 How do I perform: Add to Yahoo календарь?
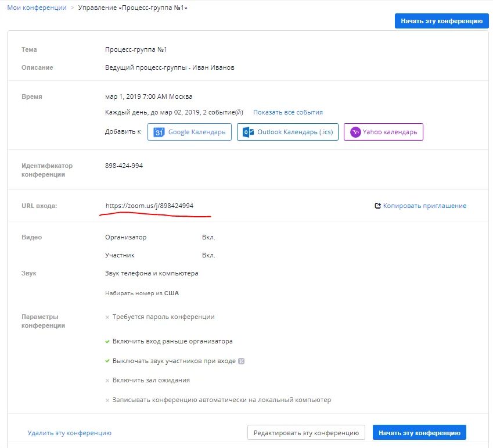(x=383, y=132)
